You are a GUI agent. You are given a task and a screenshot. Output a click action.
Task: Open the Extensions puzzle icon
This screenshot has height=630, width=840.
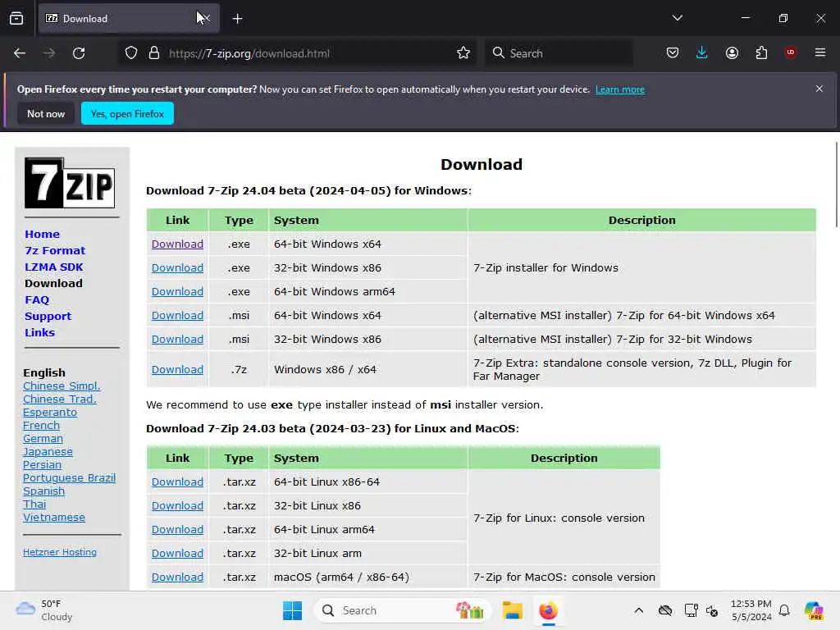coord(761,53)
